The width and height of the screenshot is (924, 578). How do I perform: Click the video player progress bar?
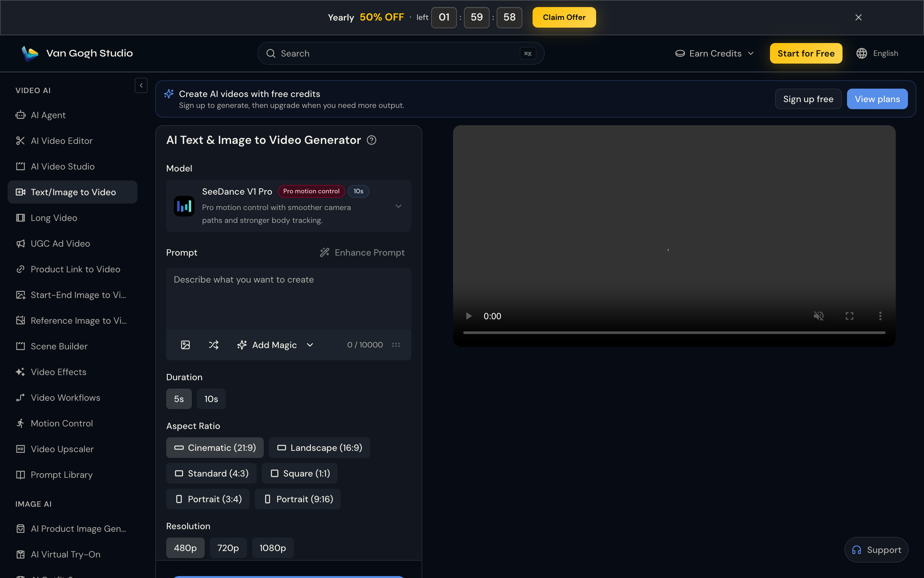674,333
